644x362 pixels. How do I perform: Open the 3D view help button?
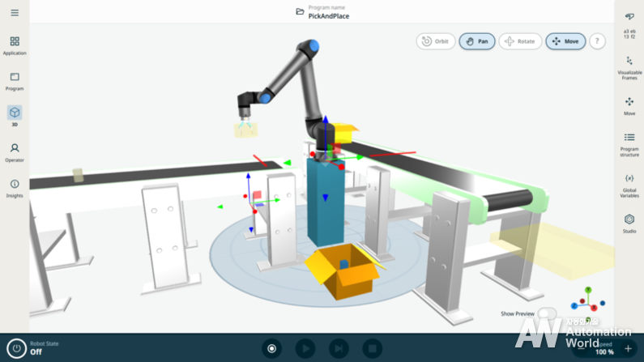[x=597, y=41]
